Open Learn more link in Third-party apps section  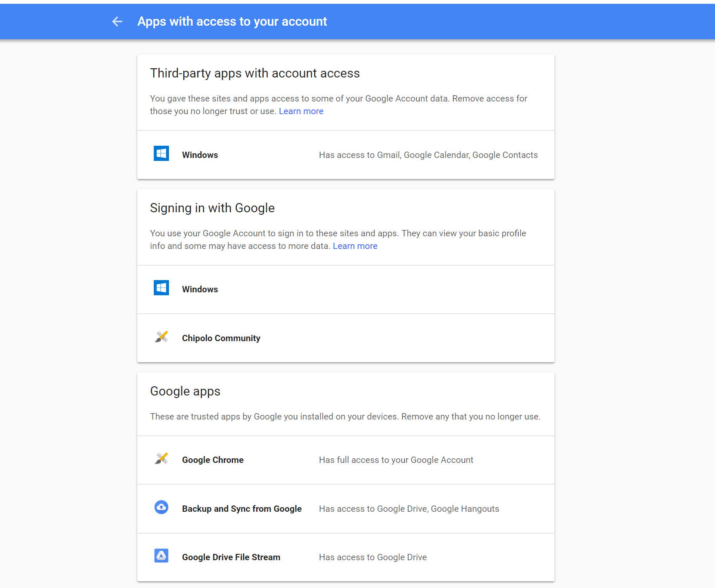point(301,111)
